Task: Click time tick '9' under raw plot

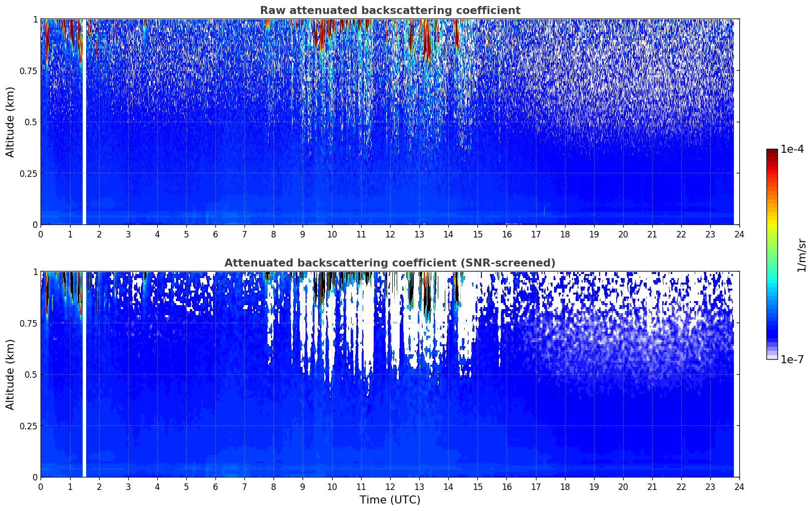Action: 303,234
